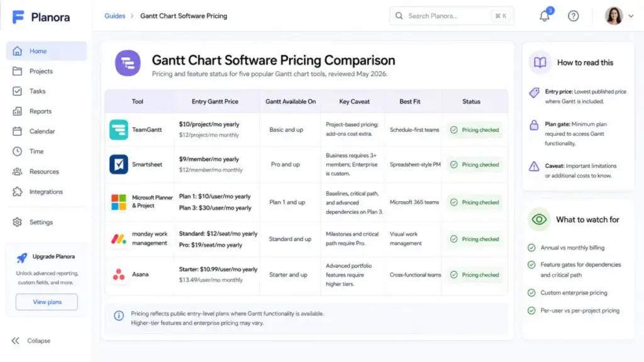Open Settings in the sidebar
644x362 pixels.
tap(47, 222)
